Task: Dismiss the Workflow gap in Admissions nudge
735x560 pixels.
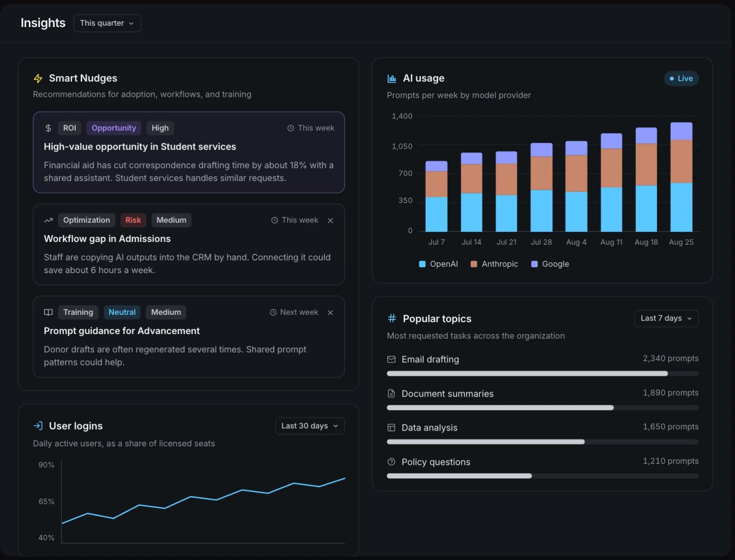Action: tap(330, 220)
